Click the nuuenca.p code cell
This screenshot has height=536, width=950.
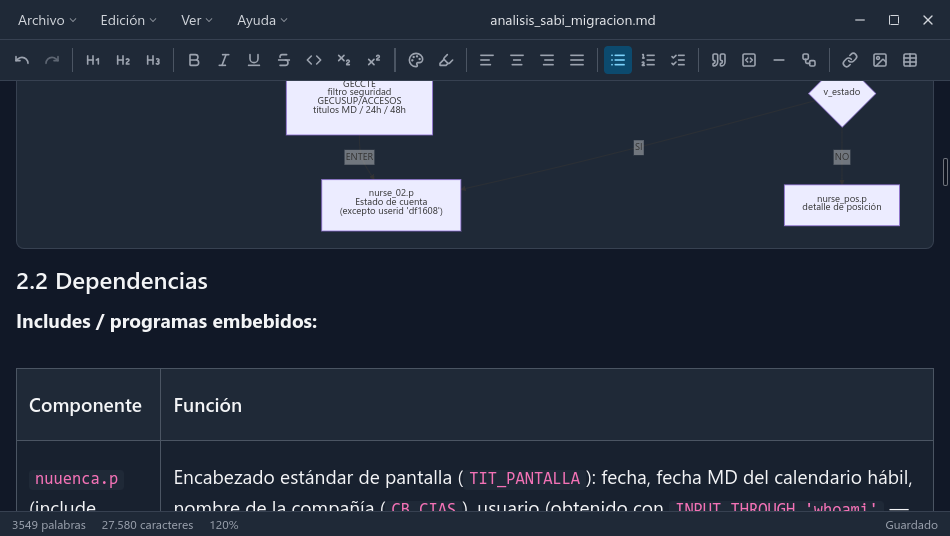tap(76, 479)
